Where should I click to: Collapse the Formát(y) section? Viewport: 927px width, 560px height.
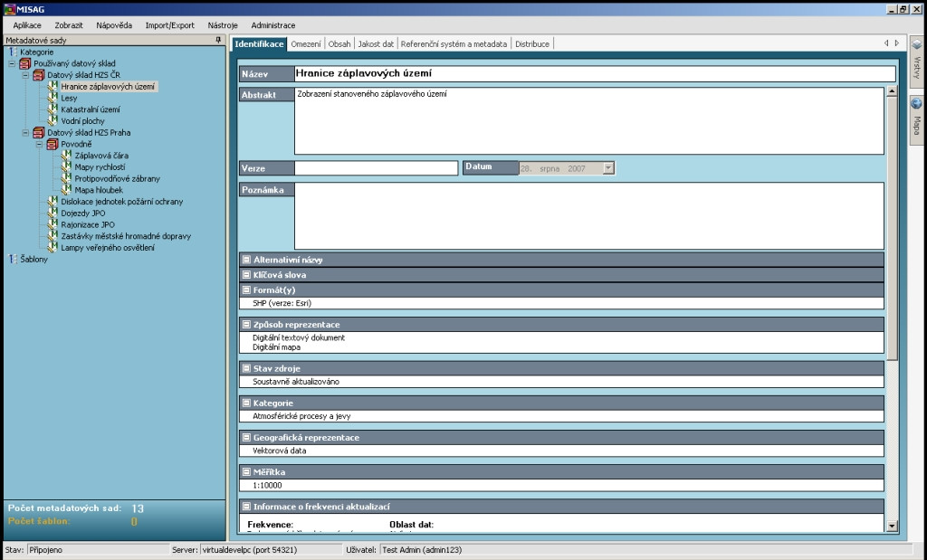(x=246, y=290)
